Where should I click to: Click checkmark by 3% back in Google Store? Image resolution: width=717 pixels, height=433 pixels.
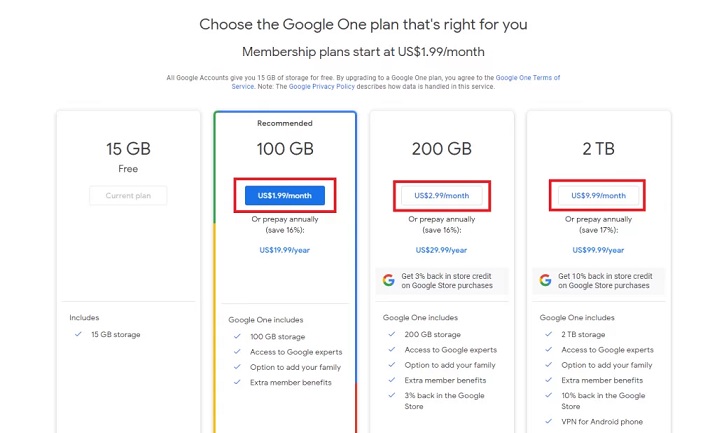[391, 396]
